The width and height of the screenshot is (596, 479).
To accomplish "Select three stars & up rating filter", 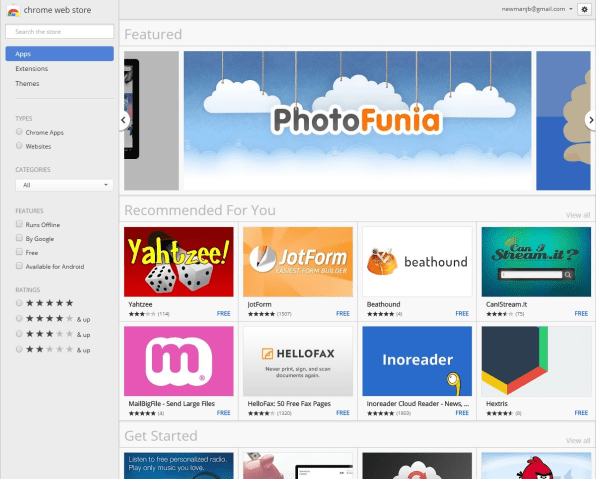I will 19,334.
